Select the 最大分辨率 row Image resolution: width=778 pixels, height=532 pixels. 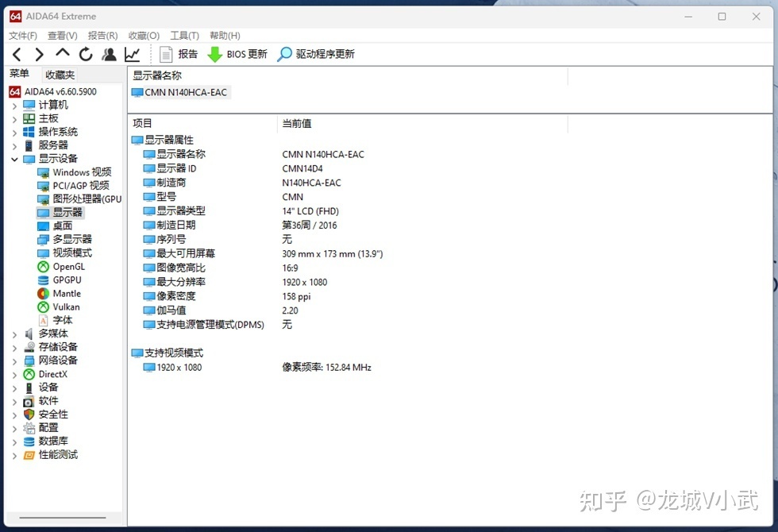point(235,282)
